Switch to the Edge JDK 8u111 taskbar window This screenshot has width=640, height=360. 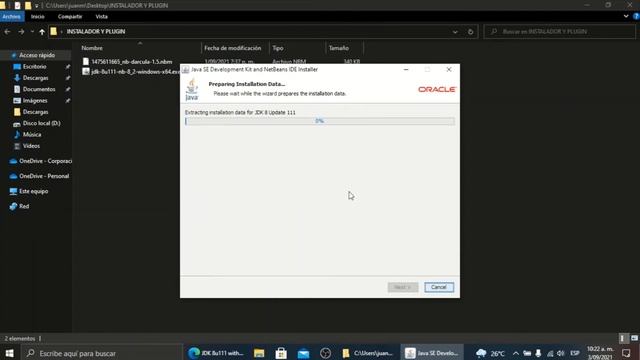216,353
